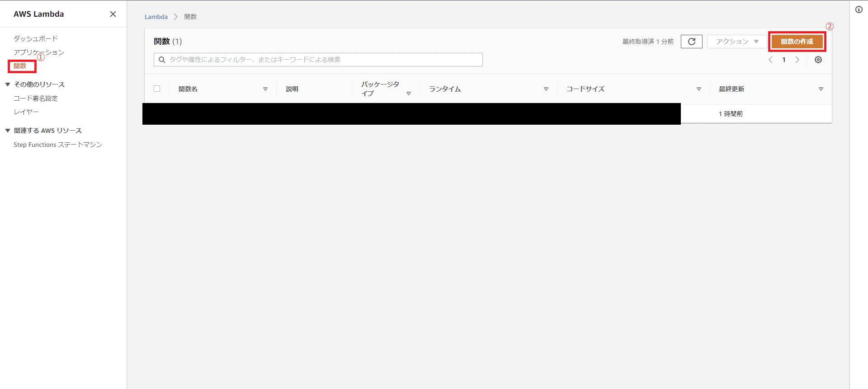Sort by 最終更新 column
This screenshot has height=389, width=868.
point(821,89)
